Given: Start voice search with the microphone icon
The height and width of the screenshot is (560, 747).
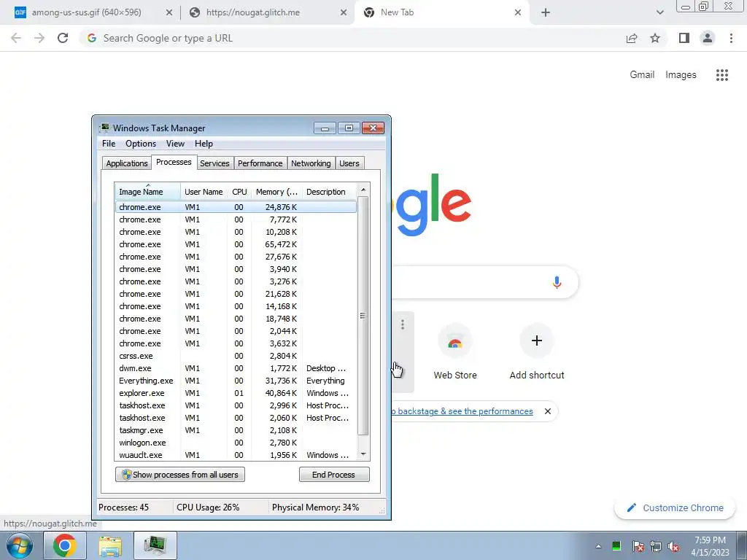Looking at the screenshot, I should coord(557,282).
